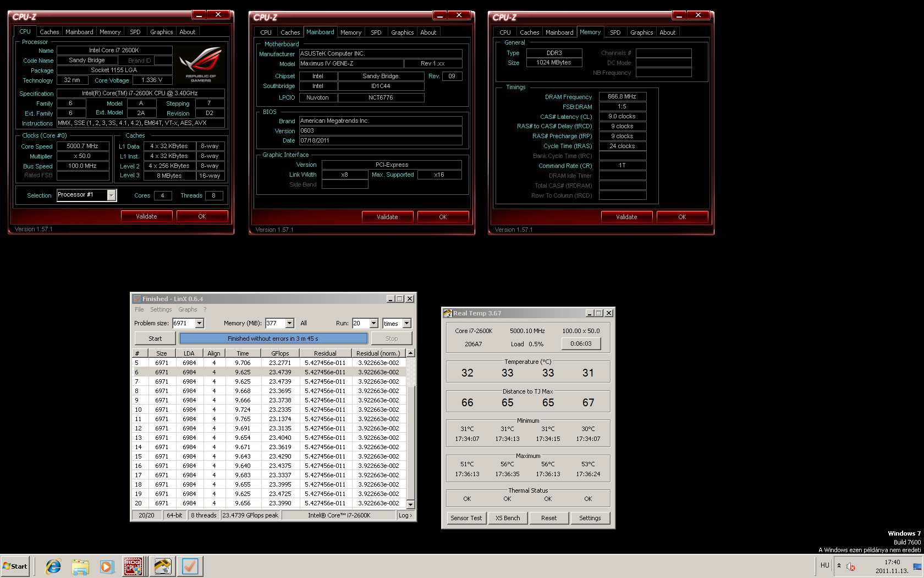Open the Run count dropdown in LinX

click(374, 323)
